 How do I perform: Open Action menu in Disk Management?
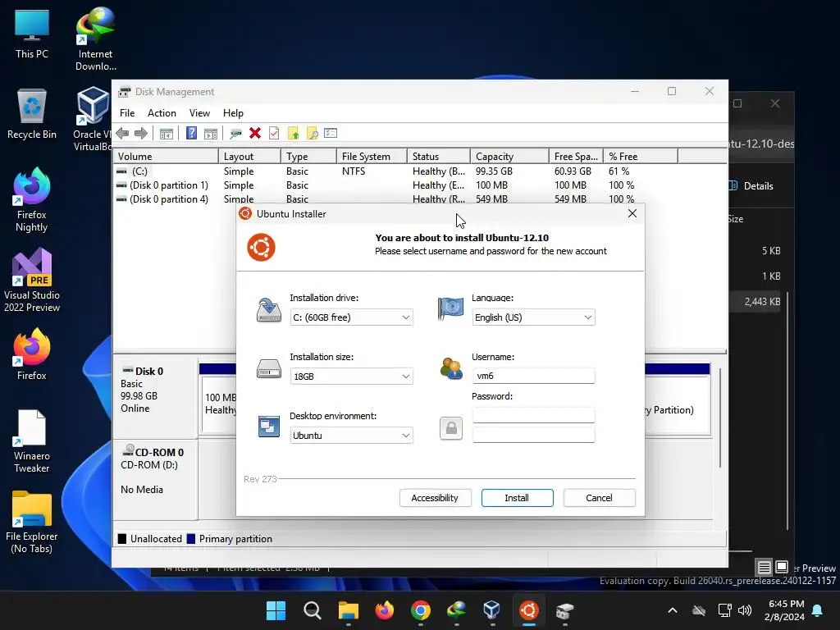[162, 113]
